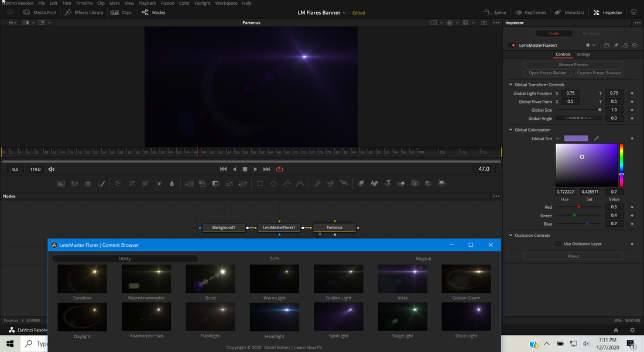The width and height of the screenshot is (644, 352).
Task: Click the pin icon in Inspector header
Action: pos(616,45)
